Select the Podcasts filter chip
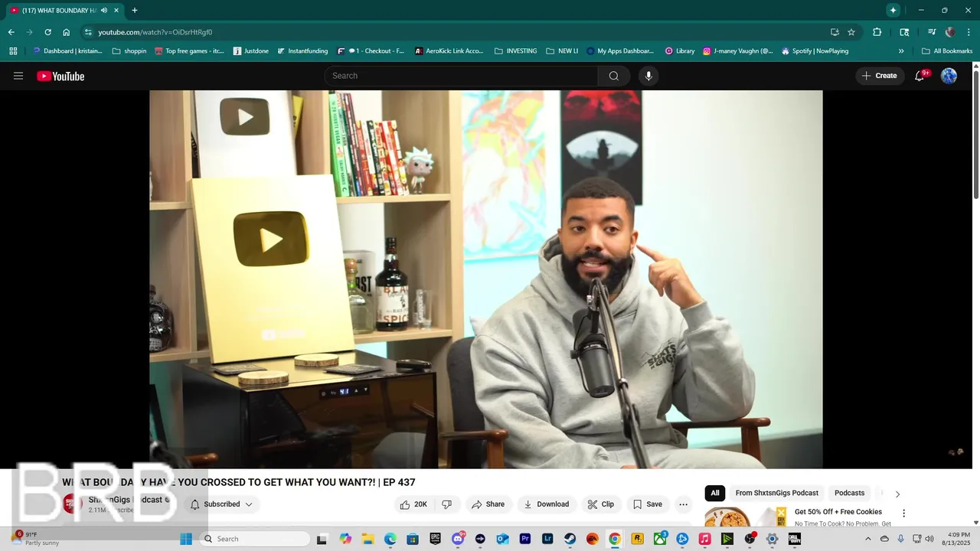The image size is (980, 551). 849,493
